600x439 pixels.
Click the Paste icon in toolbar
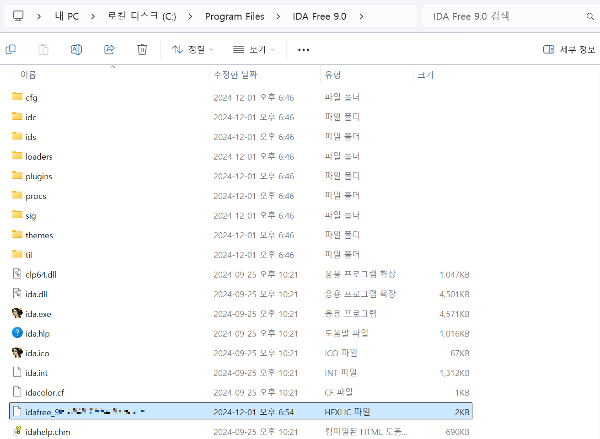43,49
